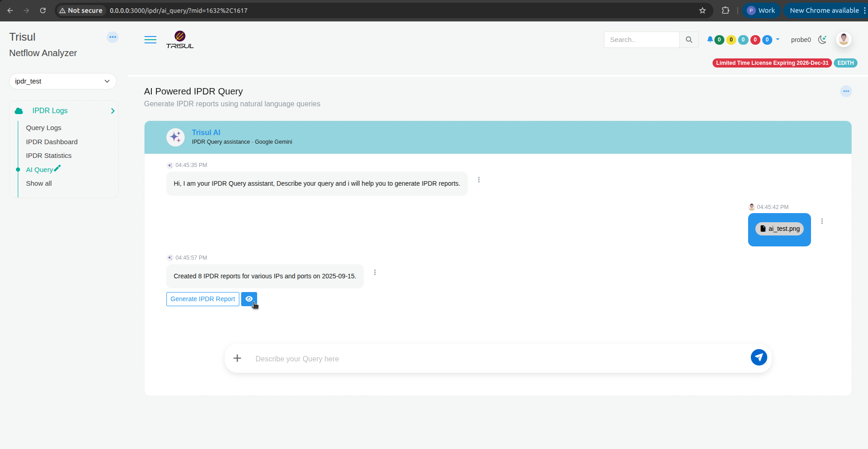Click the green alert count badge
Image resolution: width=868 pixels, height=449 pixels.
[719, 40]
